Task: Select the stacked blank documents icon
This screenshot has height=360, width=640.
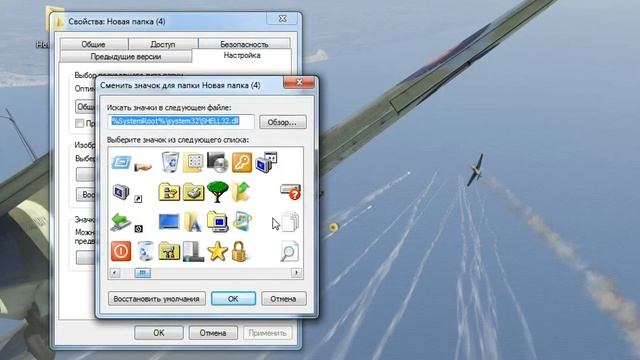Action: coord(290,222)
